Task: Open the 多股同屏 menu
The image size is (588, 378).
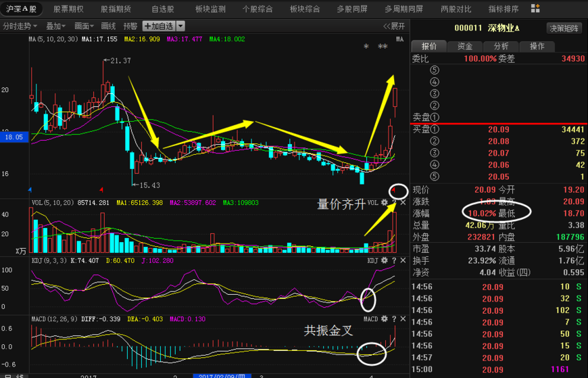Action: 351,9
